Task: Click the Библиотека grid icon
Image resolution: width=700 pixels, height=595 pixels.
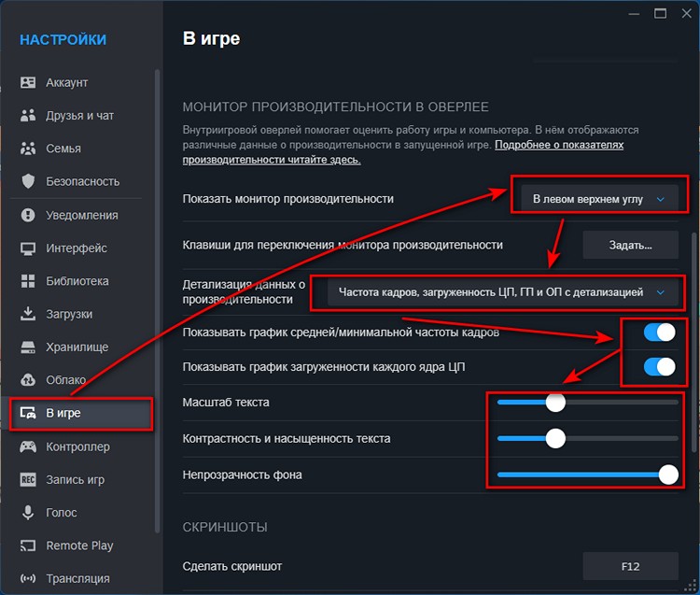Action: tap(28, 281)
